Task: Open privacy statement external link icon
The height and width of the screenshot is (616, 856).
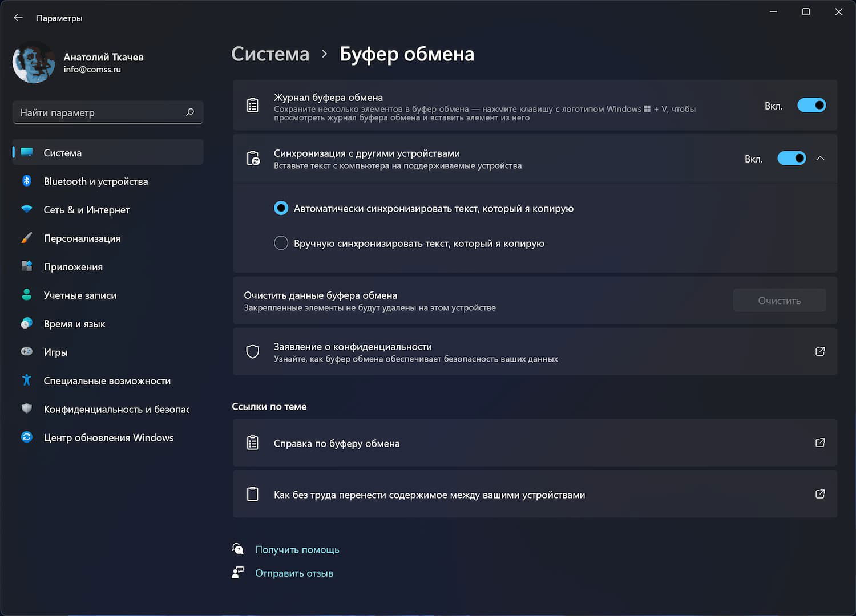Action: click(820, 351)
